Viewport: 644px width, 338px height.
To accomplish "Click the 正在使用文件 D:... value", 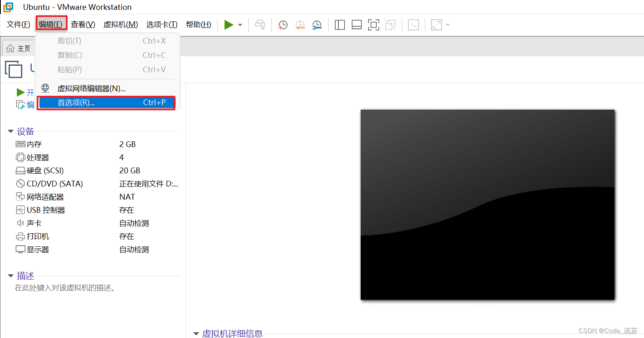I will click(148, 184).
